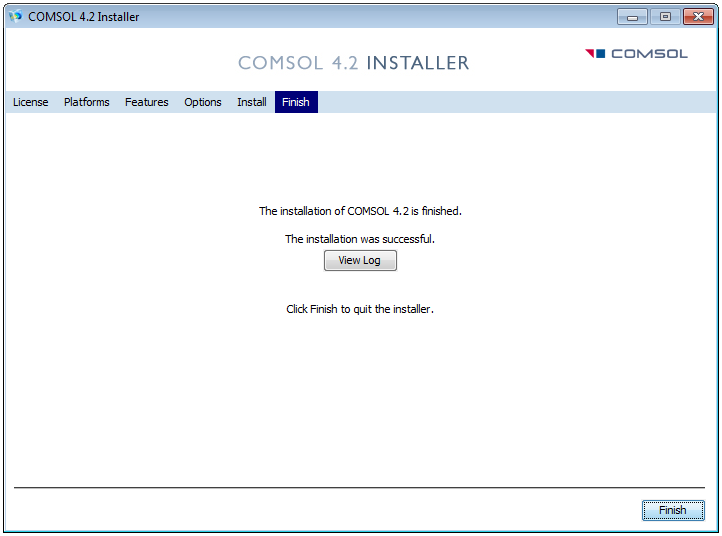Go to the Features tab
Image resolution: width=722 pixels, height=536 pixels.
(x=146, y=102)
